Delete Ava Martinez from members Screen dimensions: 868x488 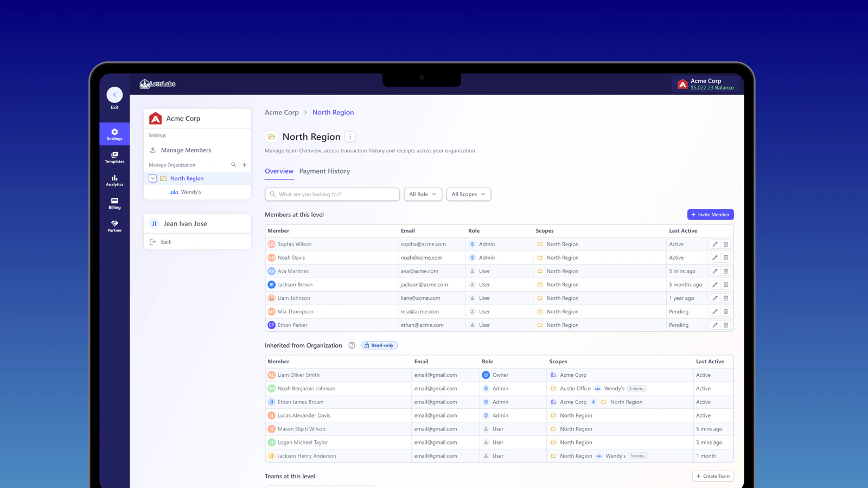point(726,271)
